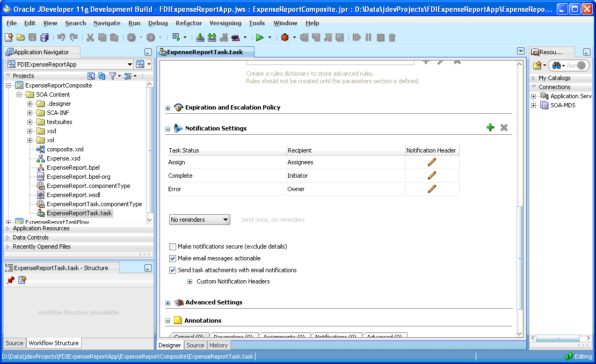Click the funnel filter icon in Projects
Screen dimensions: 596x364
(113, 76)
